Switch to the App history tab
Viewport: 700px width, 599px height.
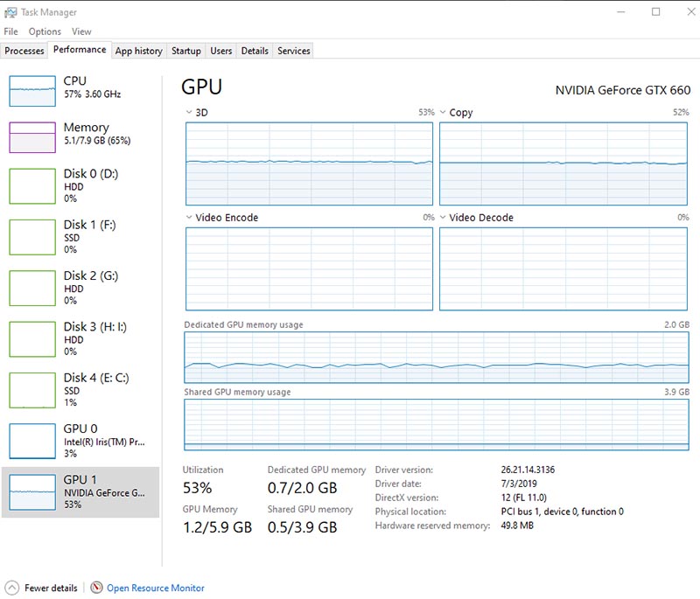point(139,51)
